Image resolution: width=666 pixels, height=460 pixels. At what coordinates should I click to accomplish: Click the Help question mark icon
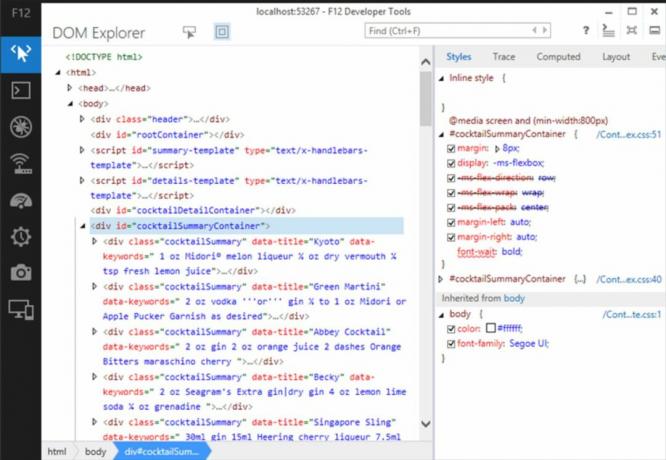tap(586, 30)
